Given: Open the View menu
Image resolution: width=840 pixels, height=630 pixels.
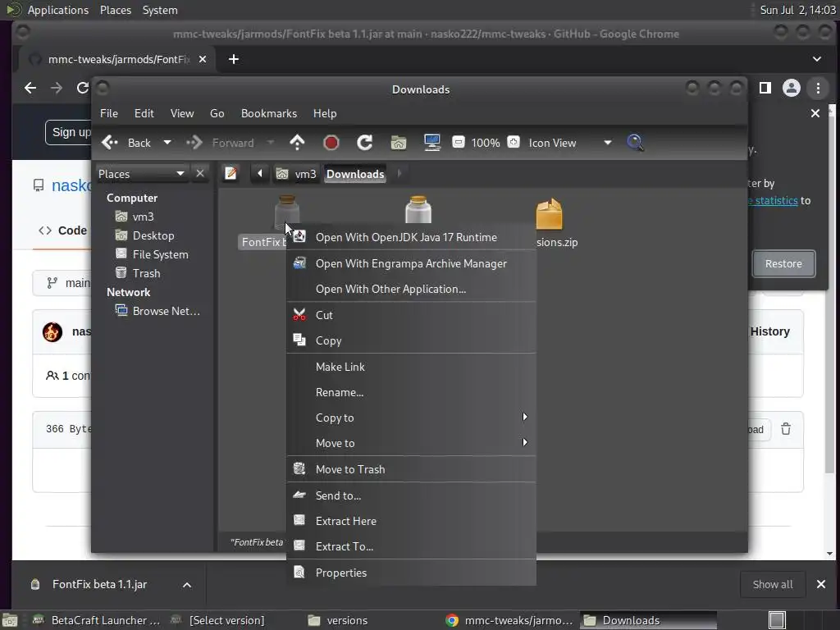Looking at the screenshot, I should (x=182, y=113).
